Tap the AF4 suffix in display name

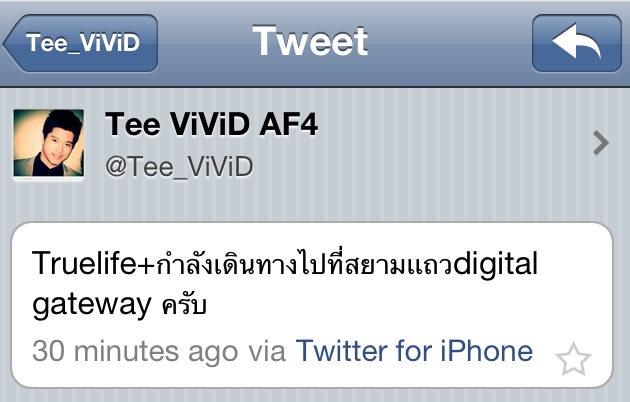pyautogui.click(x=289, y=124)
